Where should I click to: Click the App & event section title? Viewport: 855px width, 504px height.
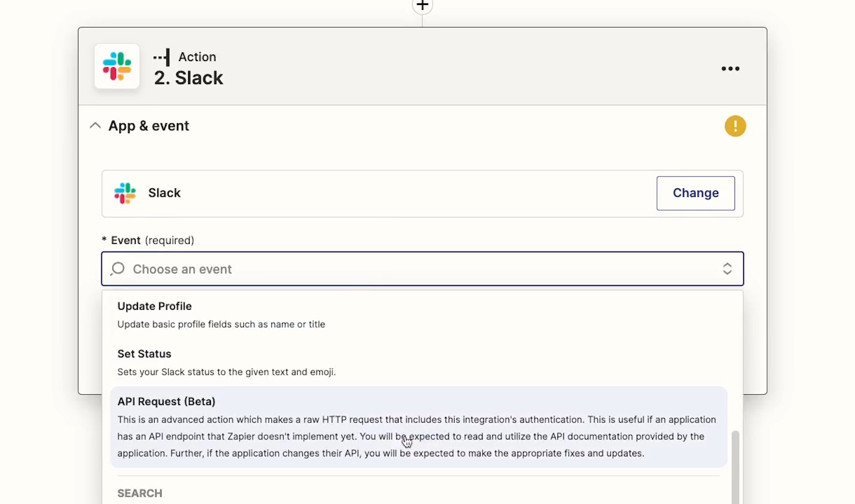(x=149, y=126)
